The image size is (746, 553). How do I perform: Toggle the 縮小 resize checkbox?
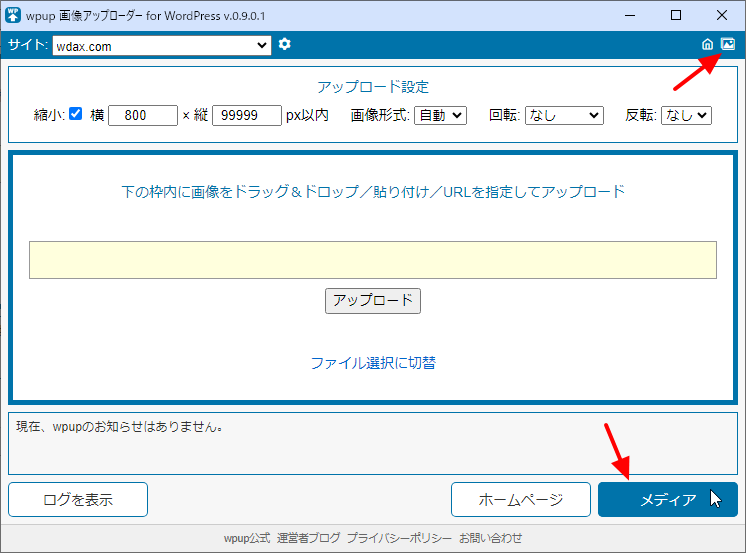(x=76, y=115)
